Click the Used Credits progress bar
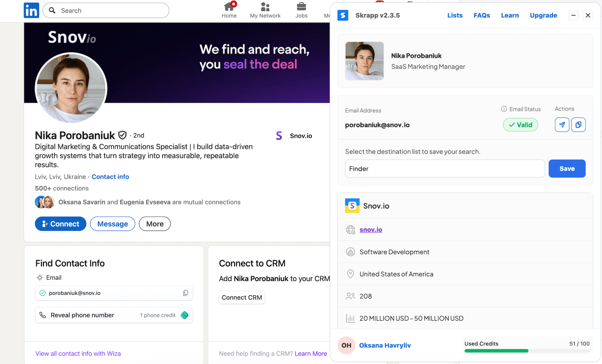The image size is (602, 364). tap(526, 351)
